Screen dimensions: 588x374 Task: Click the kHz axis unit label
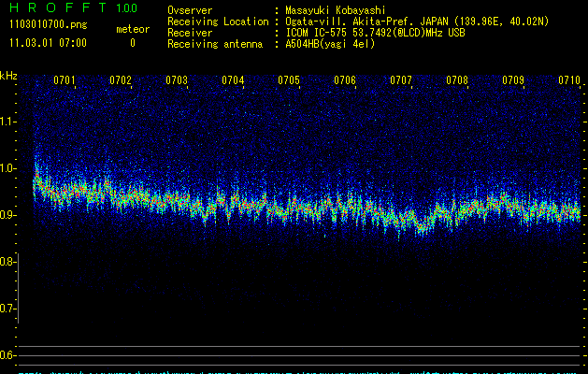[x=8, y=75]
